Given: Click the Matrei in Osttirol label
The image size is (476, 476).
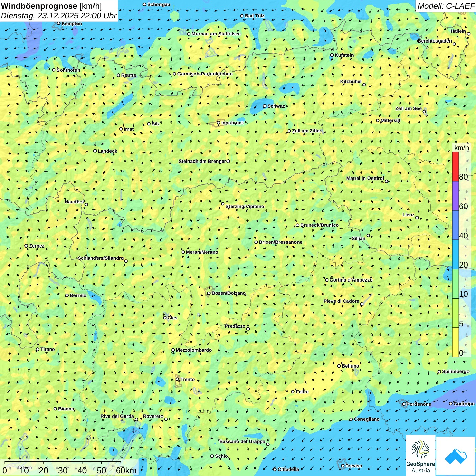Looking at the screenshot, I should tap(365, 178).
